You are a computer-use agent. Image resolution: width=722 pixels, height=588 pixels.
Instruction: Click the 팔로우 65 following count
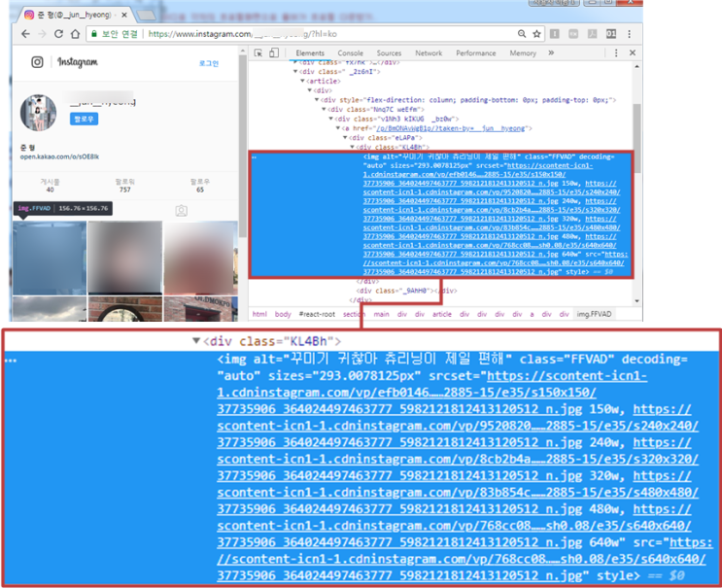200,186
